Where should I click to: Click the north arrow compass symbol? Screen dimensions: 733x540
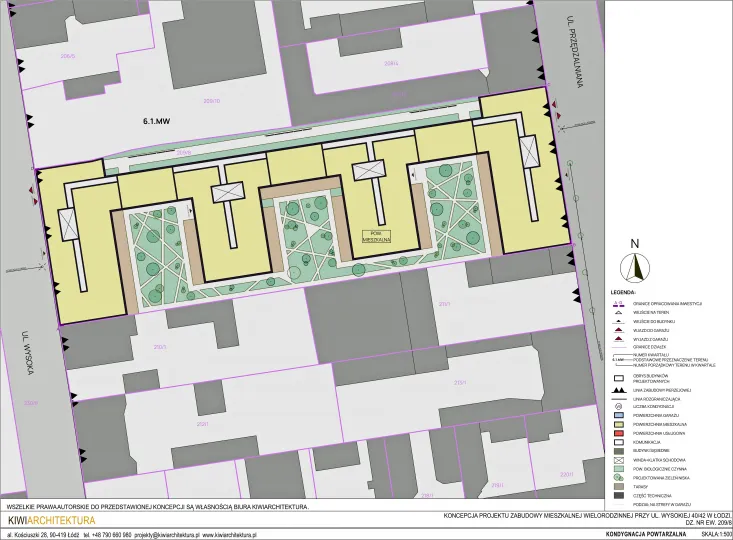[x=634, y=264]
